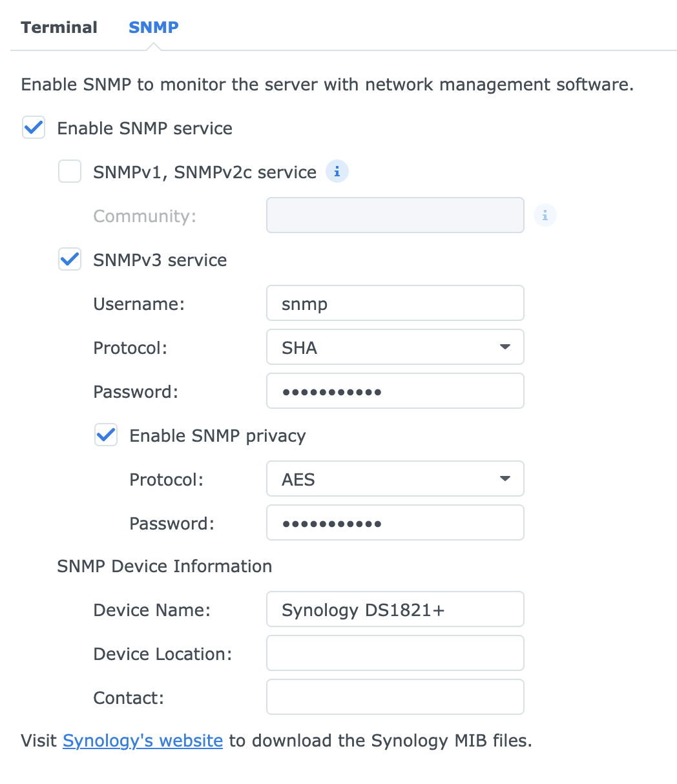Click the Enable SNMP privacy label
677x784 pixels.
click(217, 435)
